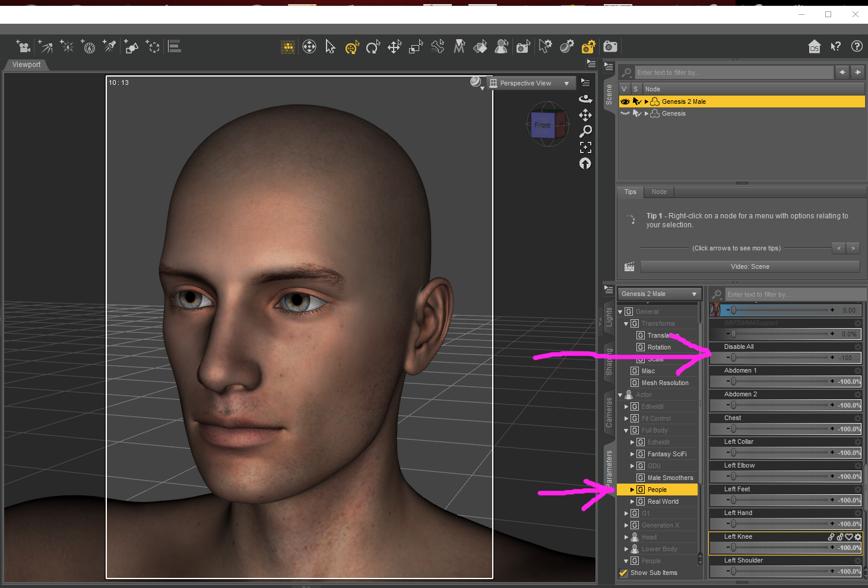Screen dimensions: 868x588
Task: Click the Frame selection icon in viewport
Action: coord(585,147)
